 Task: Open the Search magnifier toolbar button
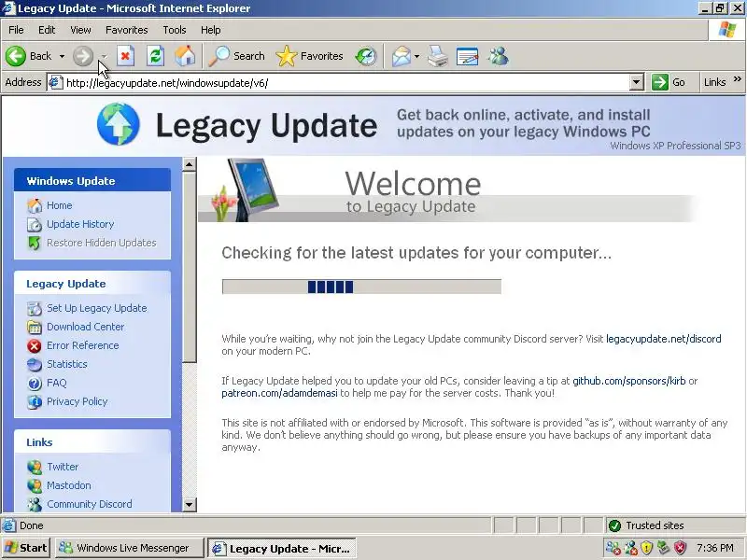237,56
